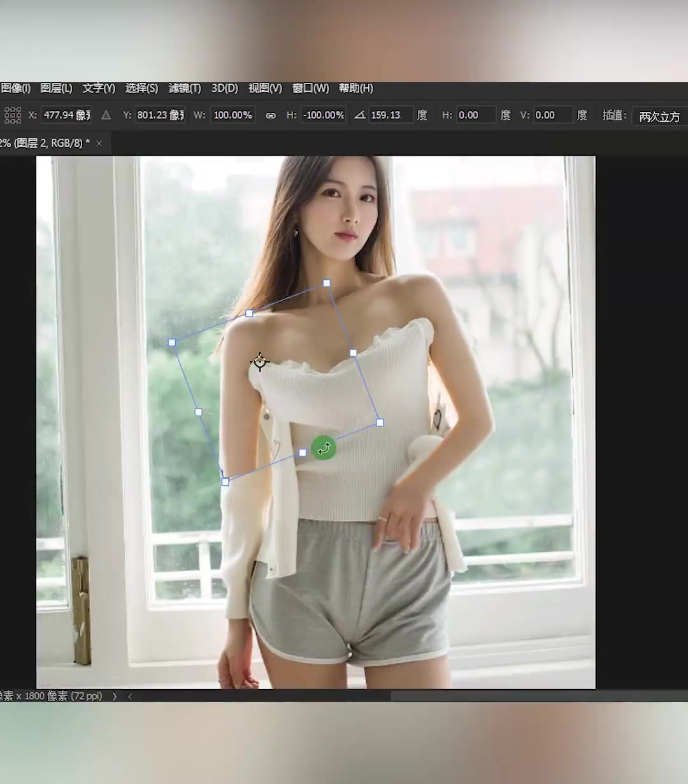This screenshot has width=688, height=784.
Task: Open the 窗口(W) menu
Action: pyautogui.click(x=310, y=88)
